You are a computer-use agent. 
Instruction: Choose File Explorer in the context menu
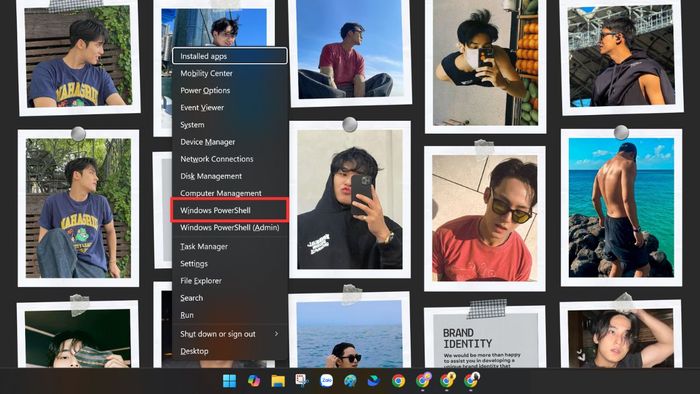[229, 281]
